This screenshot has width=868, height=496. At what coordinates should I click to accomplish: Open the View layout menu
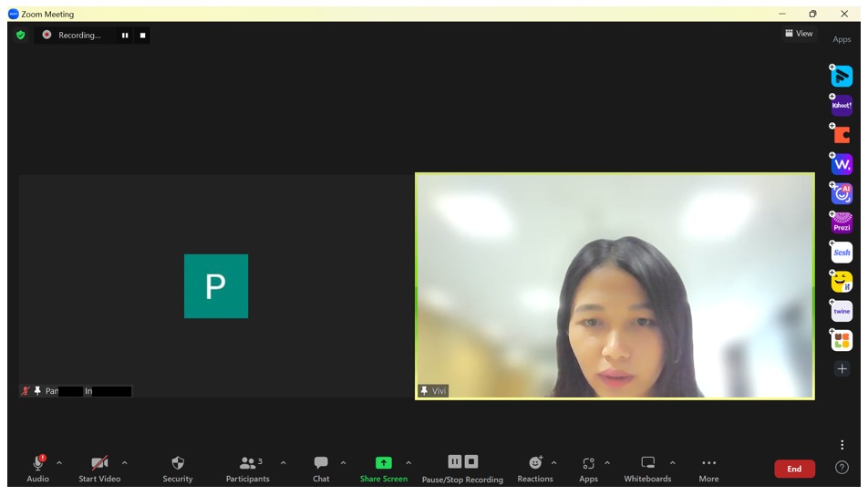(x=799, y=34)
